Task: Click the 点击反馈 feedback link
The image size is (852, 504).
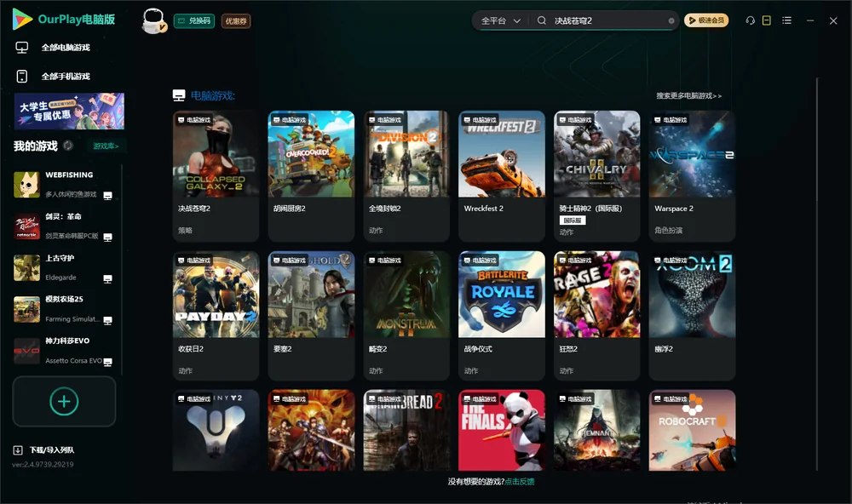Action: click(520, 482)
